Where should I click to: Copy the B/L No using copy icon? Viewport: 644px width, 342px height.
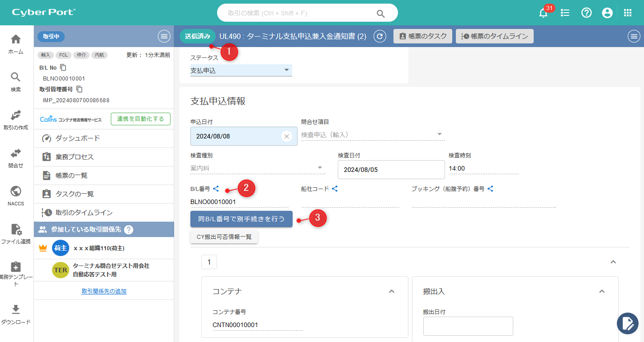(x=63, y=68)
